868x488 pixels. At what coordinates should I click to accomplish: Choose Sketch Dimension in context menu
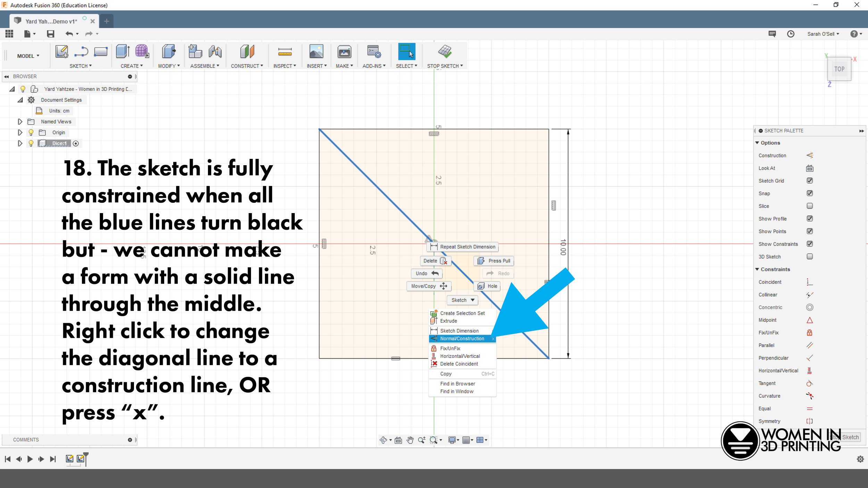[462, 331]
